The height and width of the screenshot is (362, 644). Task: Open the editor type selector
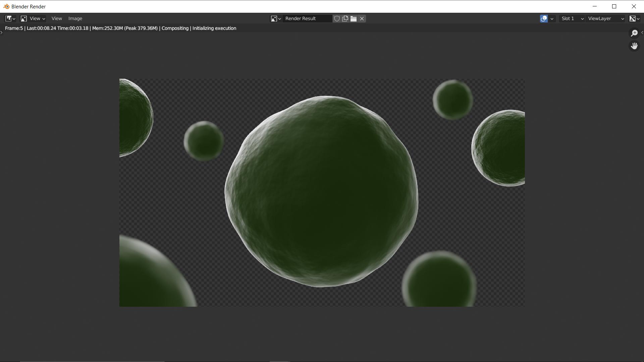coord(10,18)
